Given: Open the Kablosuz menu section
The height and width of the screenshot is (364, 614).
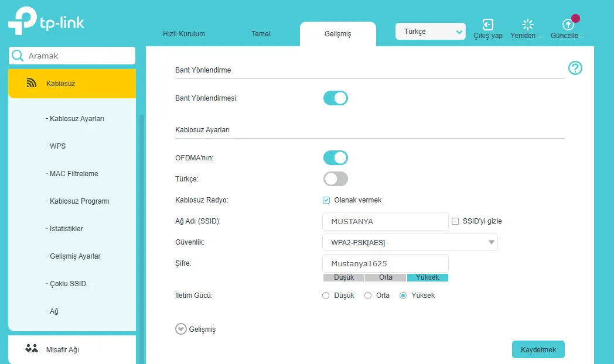Looking at the screenshot, I should tap(72, 83).
